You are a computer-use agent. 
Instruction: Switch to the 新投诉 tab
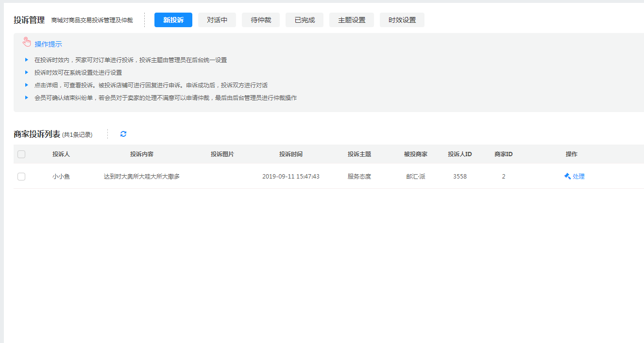[x=173, y=20]
